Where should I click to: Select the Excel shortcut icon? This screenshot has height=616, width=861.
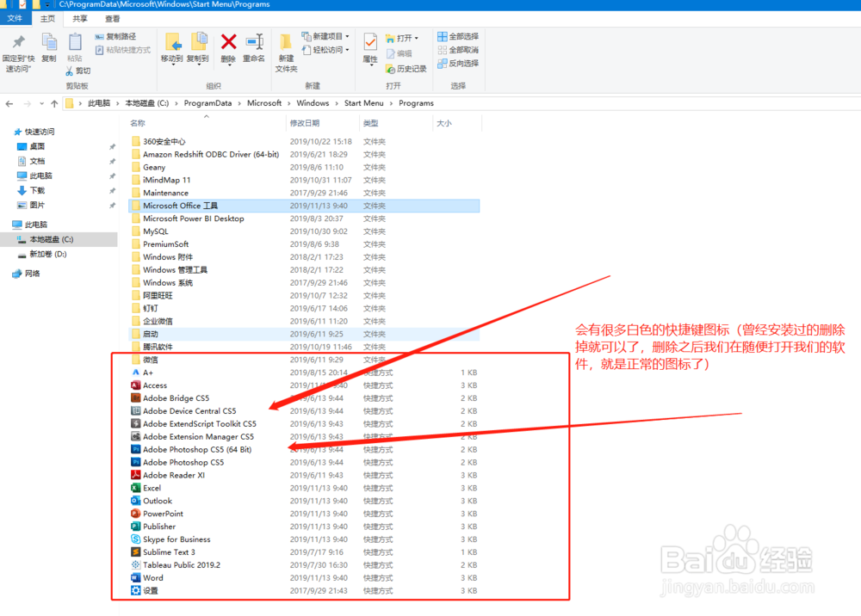(x=136, y=488)
